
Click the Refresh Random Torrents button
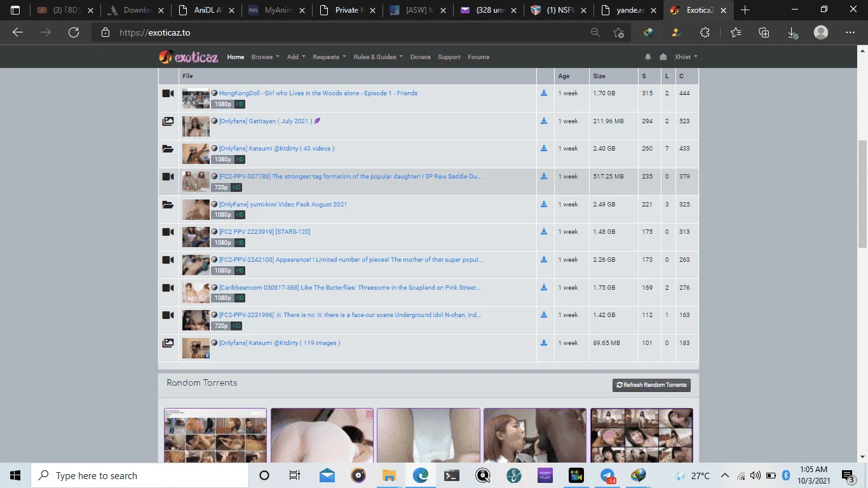click(x=651, y=385)
